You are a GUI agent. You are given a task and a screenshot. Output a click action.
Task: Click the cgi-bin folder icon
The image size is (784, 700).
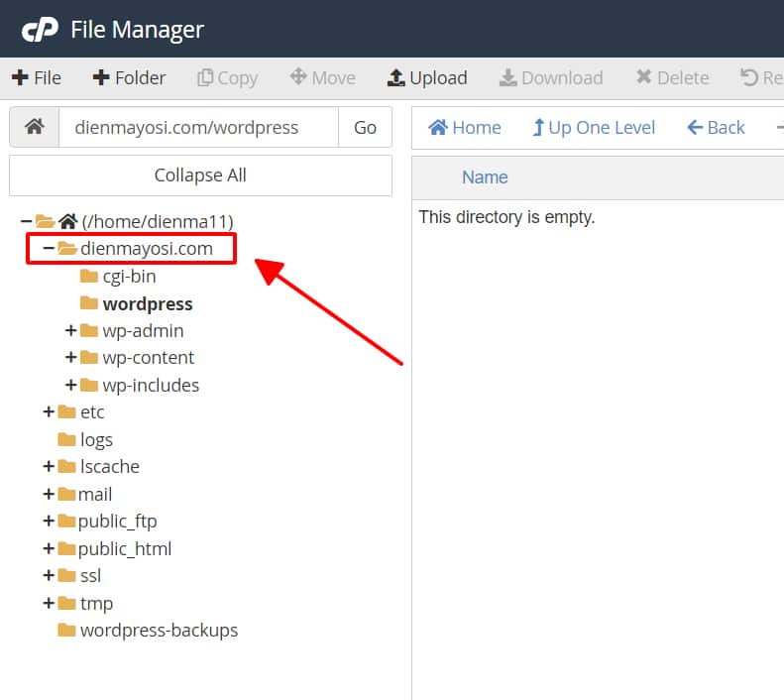click(x=89, y=276)
